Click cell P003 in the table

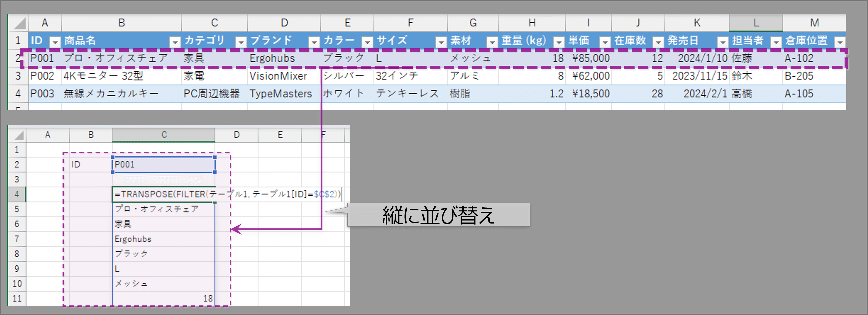point(45,94)
